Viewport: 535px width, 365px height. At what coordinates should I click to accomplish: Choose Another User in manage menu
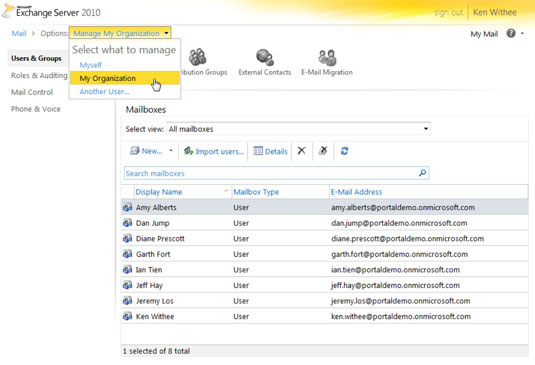click(x=104, y=91)
